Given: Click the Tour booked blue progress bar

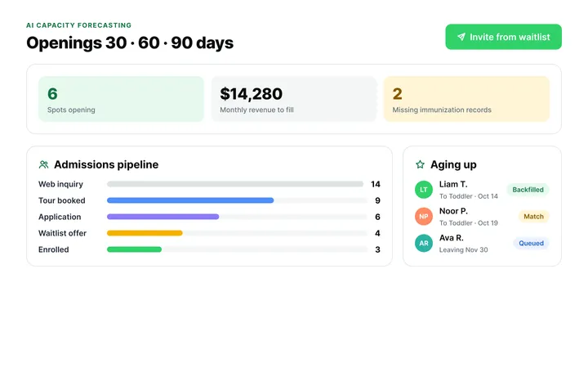Looking at the screenshot, I should pyautogui.click(x=190, y=200).
